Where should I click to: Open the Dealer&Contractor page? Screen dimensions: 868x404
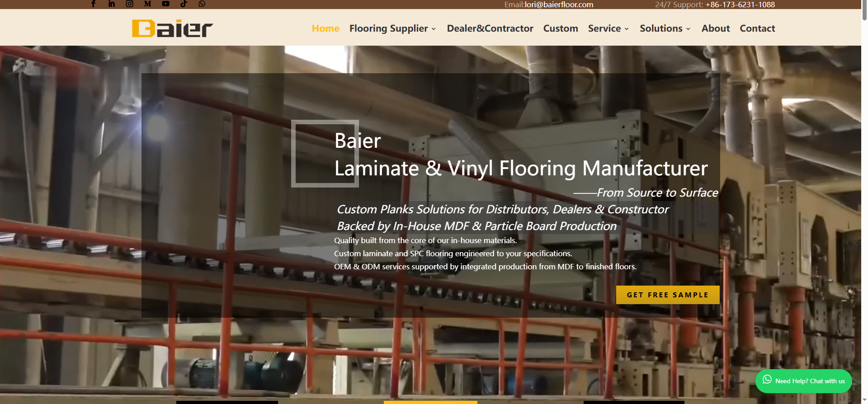click(490, 28)
